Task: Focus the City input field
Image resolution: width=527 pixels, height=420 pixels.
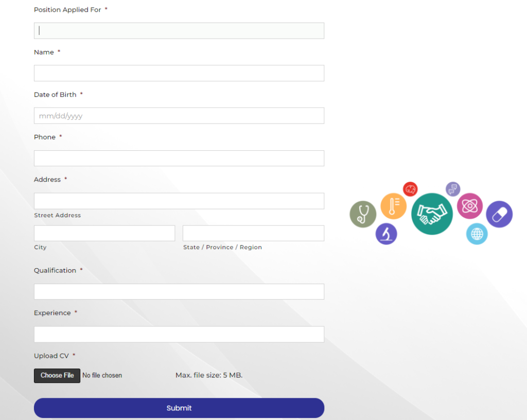Action: (x=104, y=233)
